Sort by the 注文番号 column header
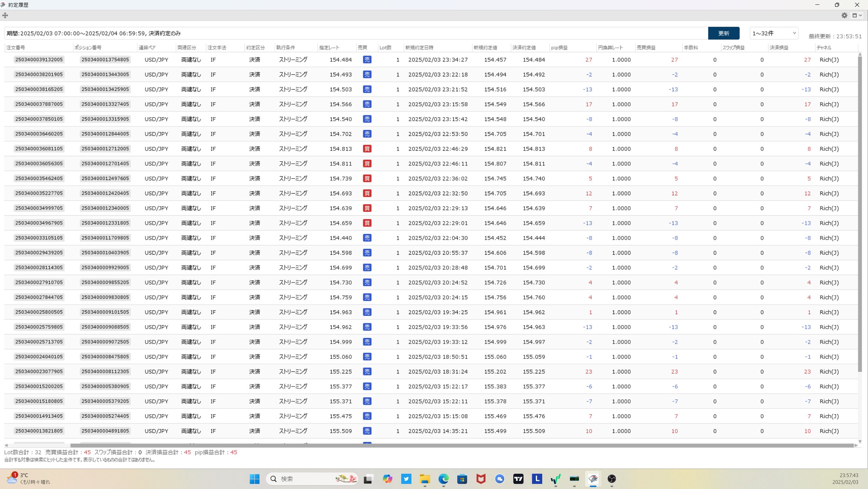 point(16,48)
